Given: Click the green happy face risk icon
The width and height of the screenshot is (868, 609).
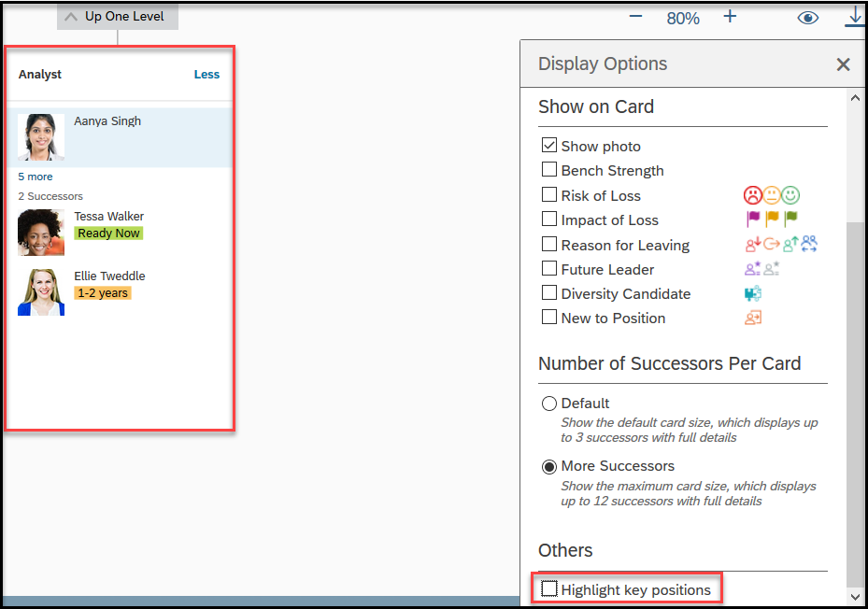Looking at the screenshot, I should [x=790, y=195].
